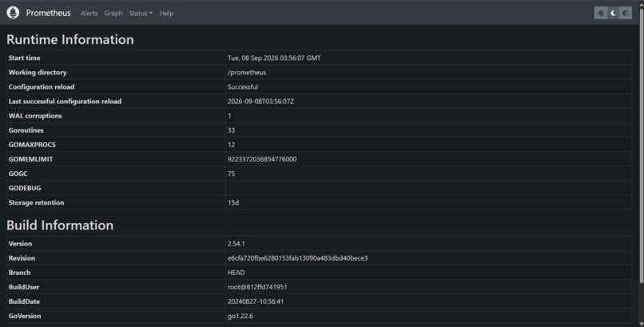Switch to light theme with sun icon
644x327 pixels.
(x=601, y=13)
